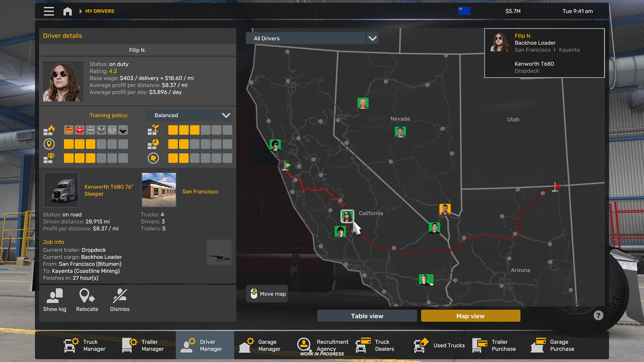Open Trailer Manager
The width and height of the screenshot is (644, 362).
point(143,345)
